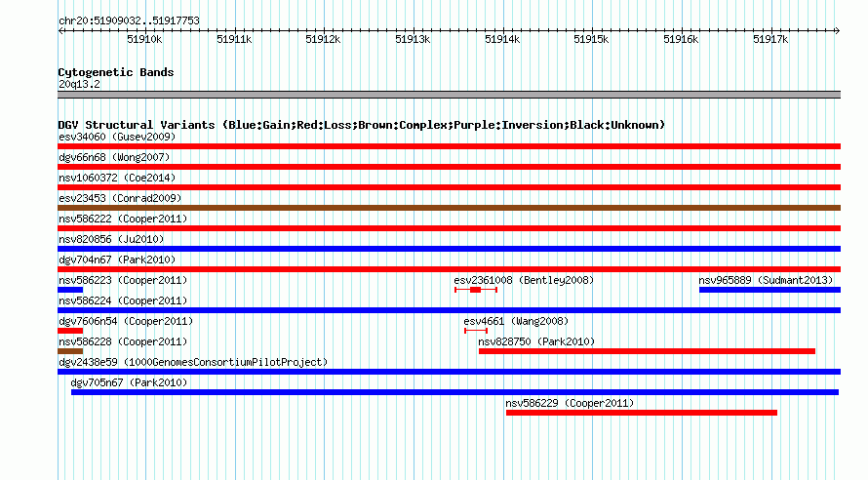Click nsv965889 (Sudmant2013) variant label
This screenshot has height=480, width=868.
[x=766, y=280]
